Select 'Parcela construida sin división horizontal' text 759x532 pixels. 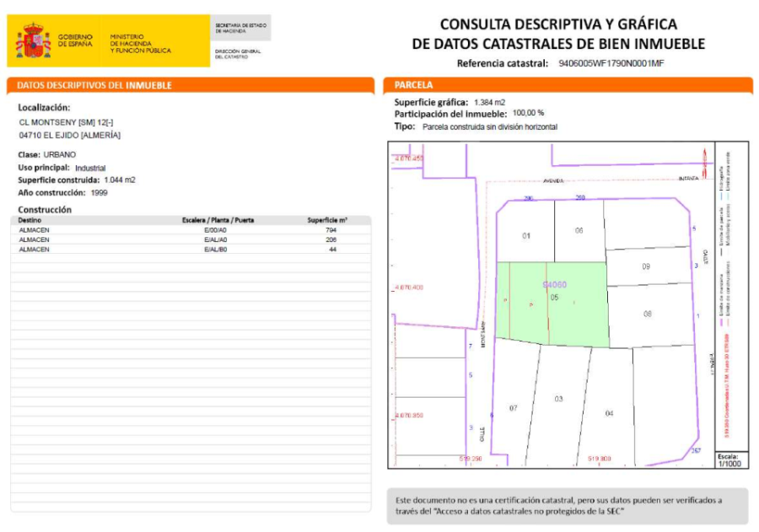[x=490, y=126]
